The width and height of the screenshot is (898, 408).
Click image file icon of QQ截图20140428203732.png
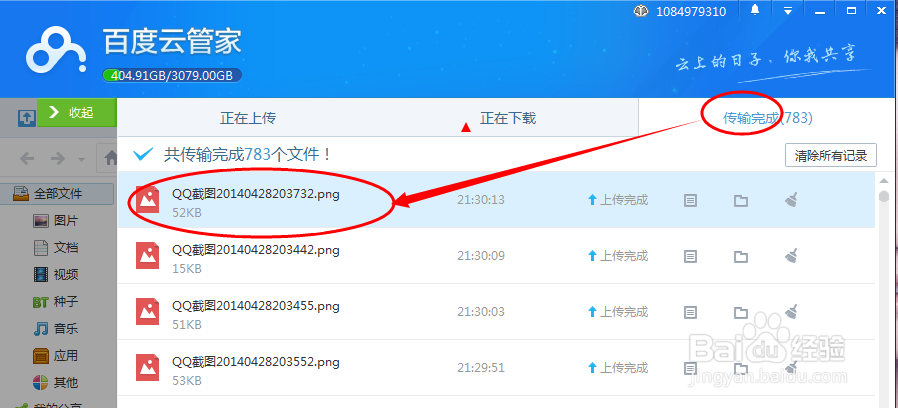pyautogui.click(x=147, y=200)
